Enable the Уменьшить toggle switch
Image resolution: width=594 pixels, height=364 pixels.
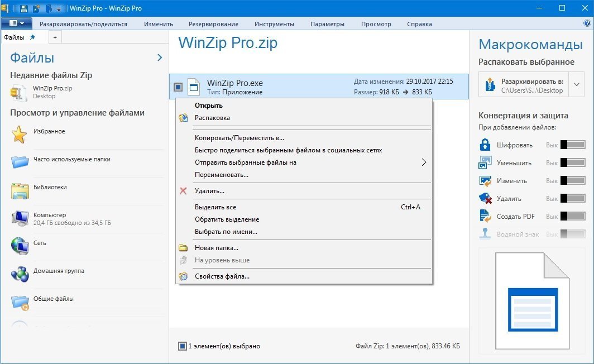point(572,163)
